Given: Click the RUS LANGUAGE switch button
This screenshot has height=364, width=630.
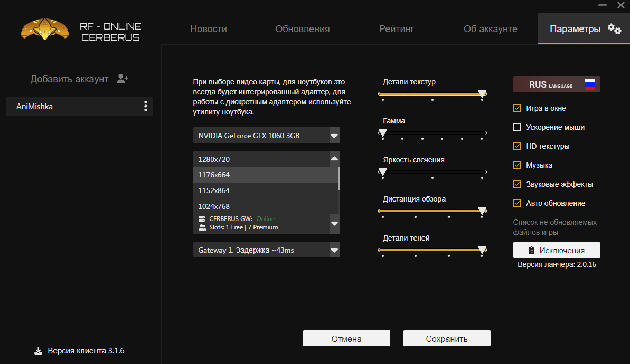Looking at the screenshot, I should pyautogui.click(x=557, y=84).
